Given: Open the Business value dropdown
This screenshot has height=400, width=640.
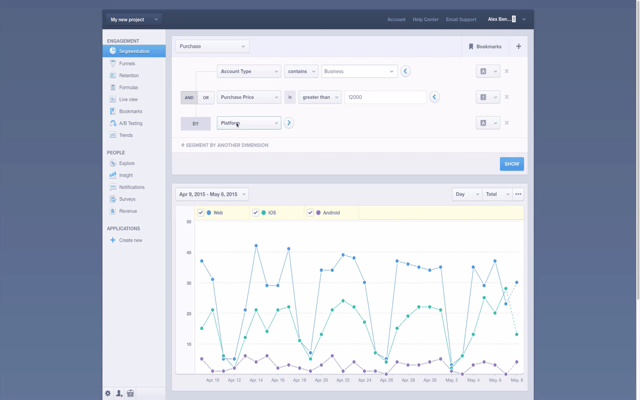Looking at the screenshot, I should point(359,71).
